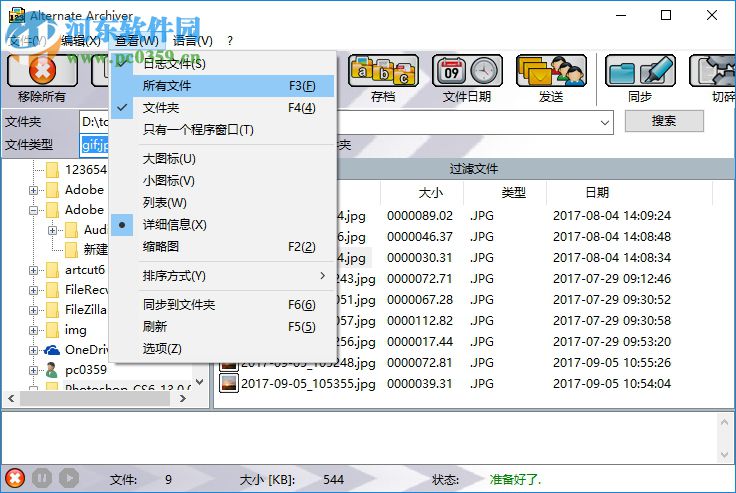Click size value 0000089.02
The width and height of the screenshot is (736, 493).
click(420, 216)
